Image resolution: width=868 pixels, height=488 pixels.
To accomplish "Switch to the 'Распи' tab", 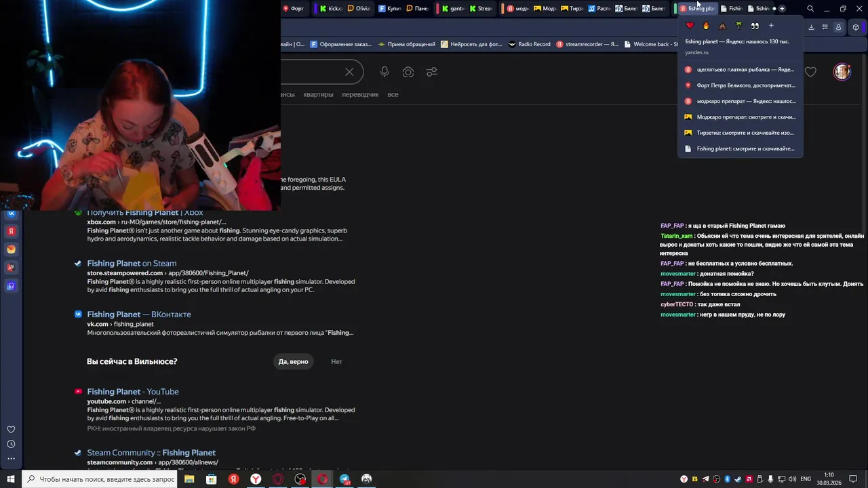I will [x=599, y=9].
